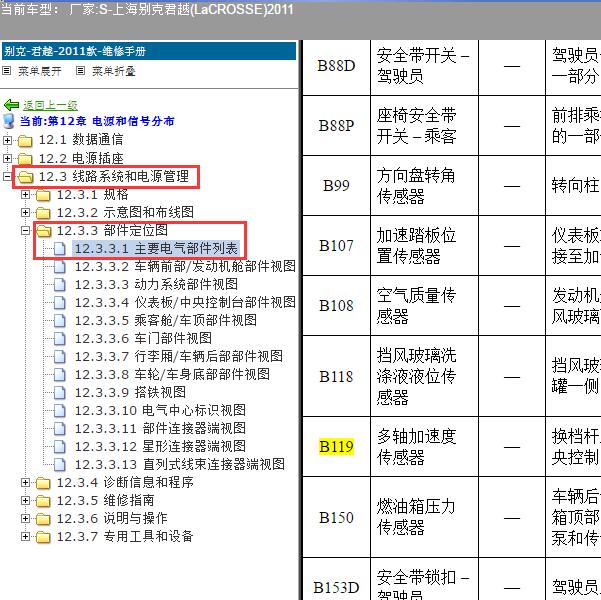Image resolution: width=601 pixels, height=600 pixels.
Task: Expand the 12.3.5 维修指南 node
Action: pos(25,500)
